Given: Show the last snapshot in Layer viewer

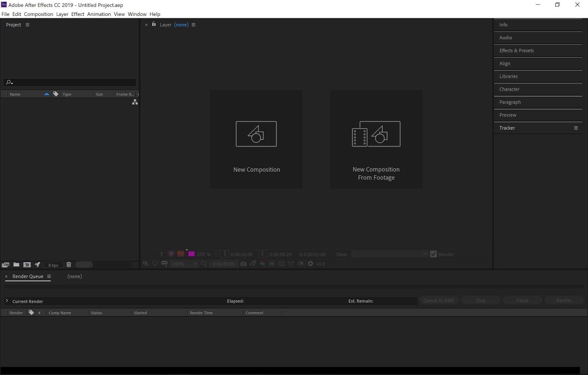Looking at the screenshot, I should click(253, 264).
